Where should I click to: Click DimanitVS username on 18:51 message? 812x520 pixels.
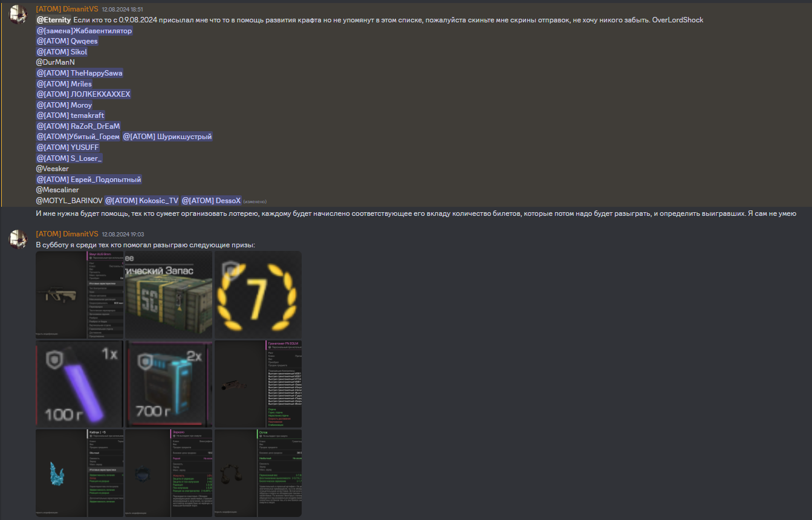coord(67,9)
